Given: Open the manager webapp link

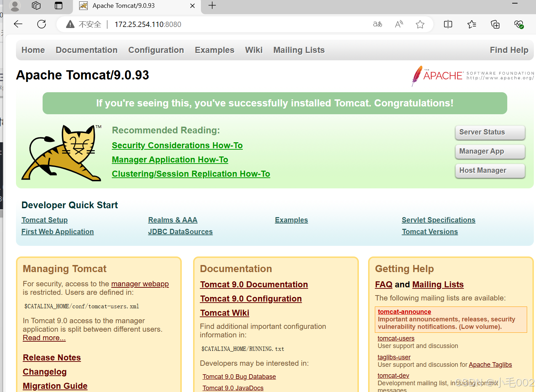Looking at the screenshot, I should pos(140,284).
